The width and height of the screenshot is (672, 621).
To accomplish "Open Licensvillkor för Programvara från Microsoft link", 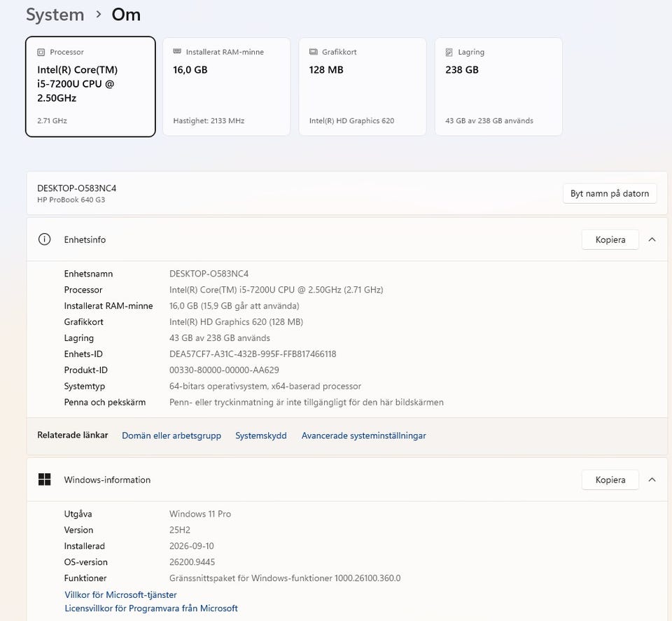I will pyautogui.click(x=151, y=608).
